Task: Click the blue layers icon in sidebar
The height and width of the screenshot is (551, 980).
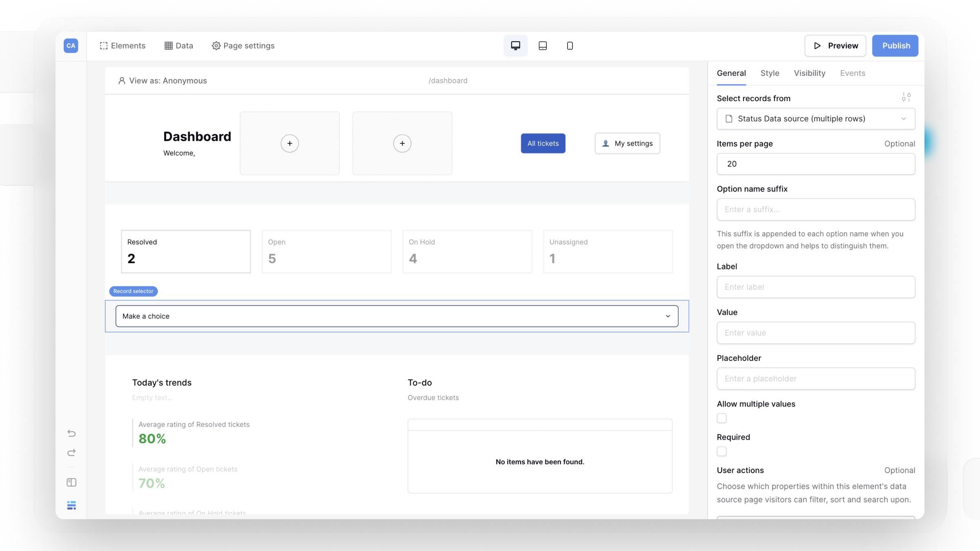Action: pos(71,505)
